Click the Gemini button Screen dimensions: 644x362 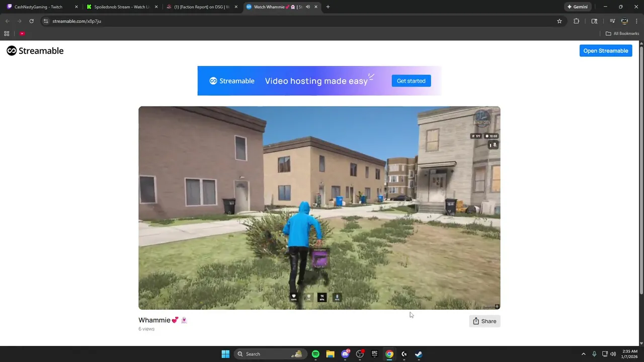click(x=577, y=7)
